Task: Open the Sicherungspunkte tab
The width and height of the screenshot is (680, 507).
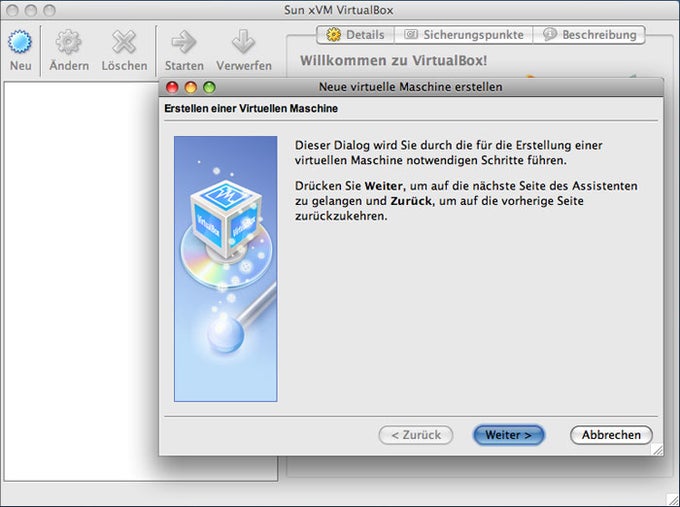Action: pyautogui.click(x=464, y=35)
